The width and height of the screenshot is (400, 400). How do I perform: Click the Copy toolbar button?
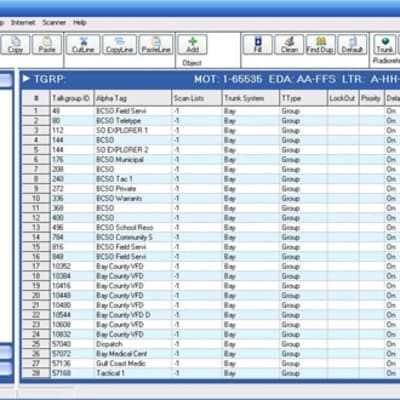pyautogui.click(x=15, y=45)
